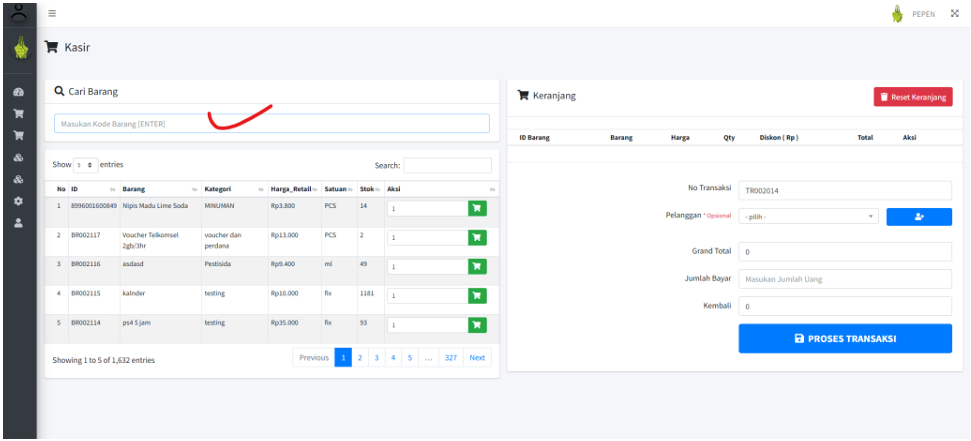
Task: Add kalnder item to cart
Action: (477, 295)
